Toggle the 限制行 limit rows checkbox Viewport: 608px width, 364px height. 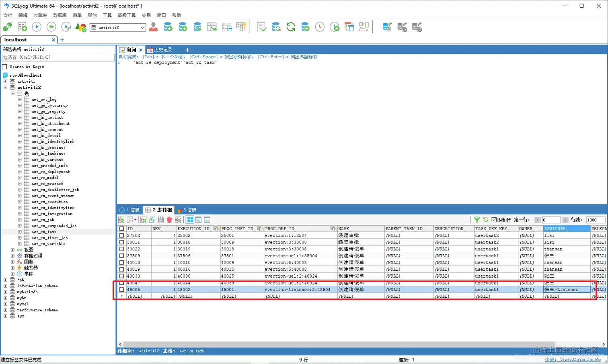[494, 220]
